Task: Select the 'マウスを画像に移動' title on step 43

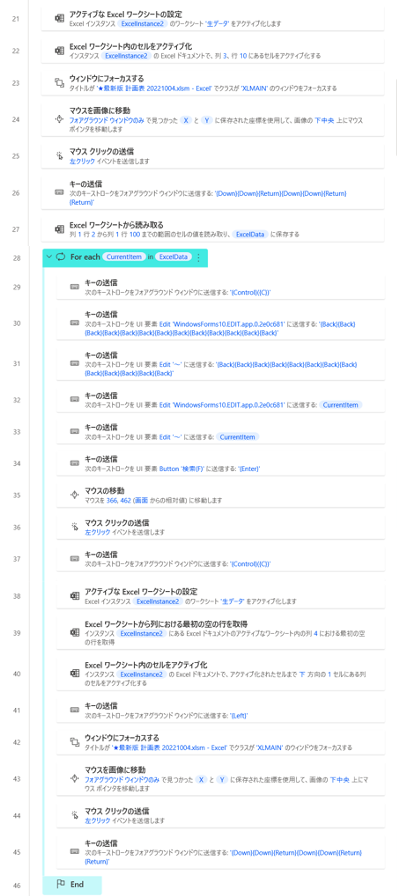Action: 115,769
